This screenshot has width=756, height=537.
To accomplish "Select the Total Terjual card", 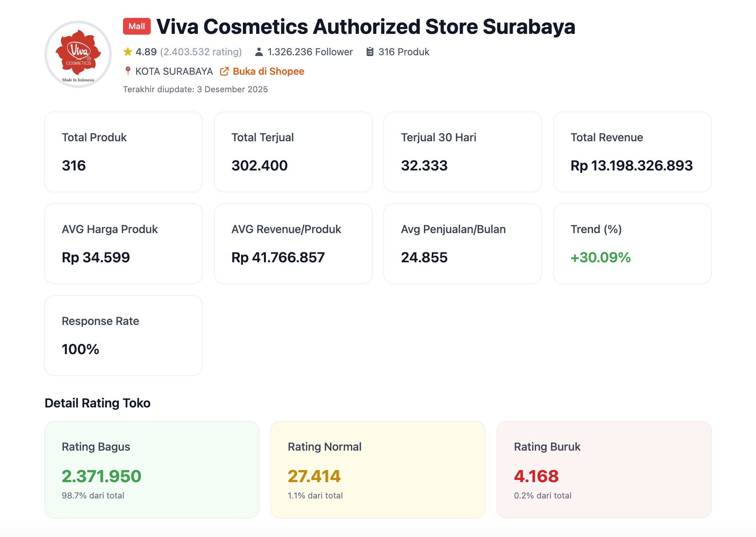I will click(x=293, y=152).
